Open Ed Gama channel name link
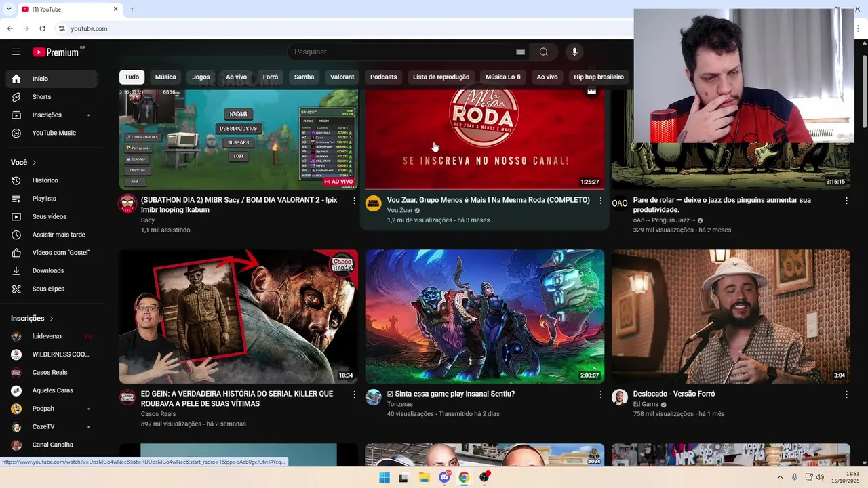 point(646,404)
